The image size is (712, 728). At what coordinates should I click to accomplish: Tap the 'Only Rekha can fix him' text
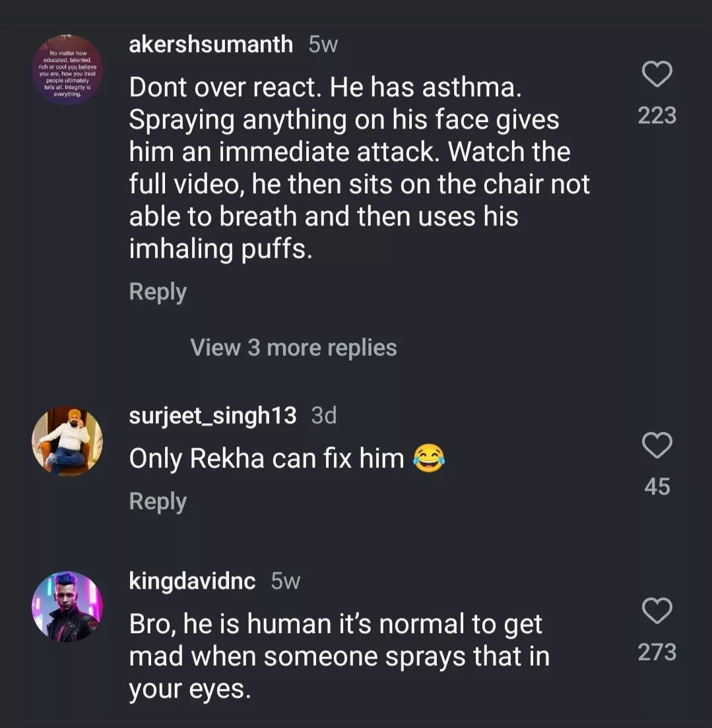267,458
